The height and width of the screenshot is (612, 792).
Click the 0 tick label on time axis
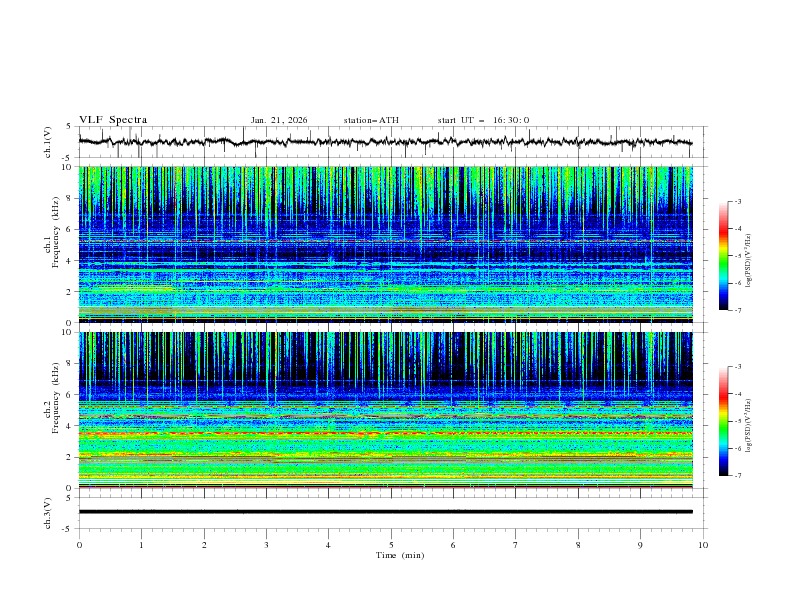pos(79,545)
